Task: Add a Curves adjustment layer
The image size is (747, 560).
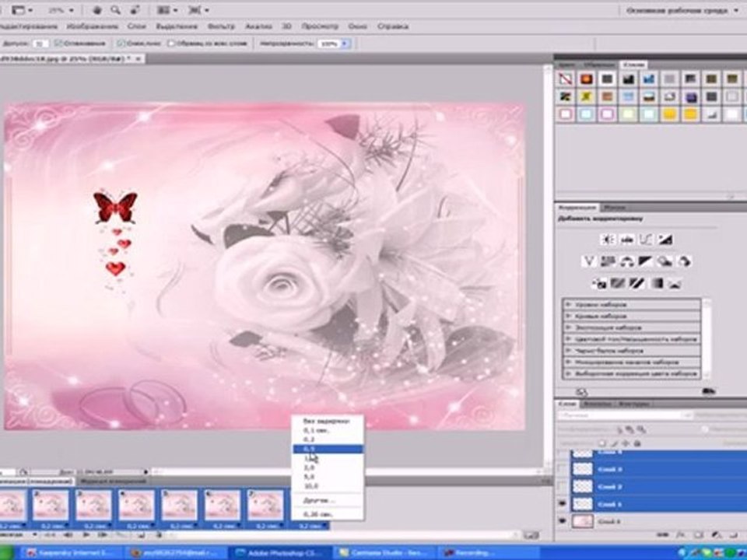Action: [x=646, y=240]
